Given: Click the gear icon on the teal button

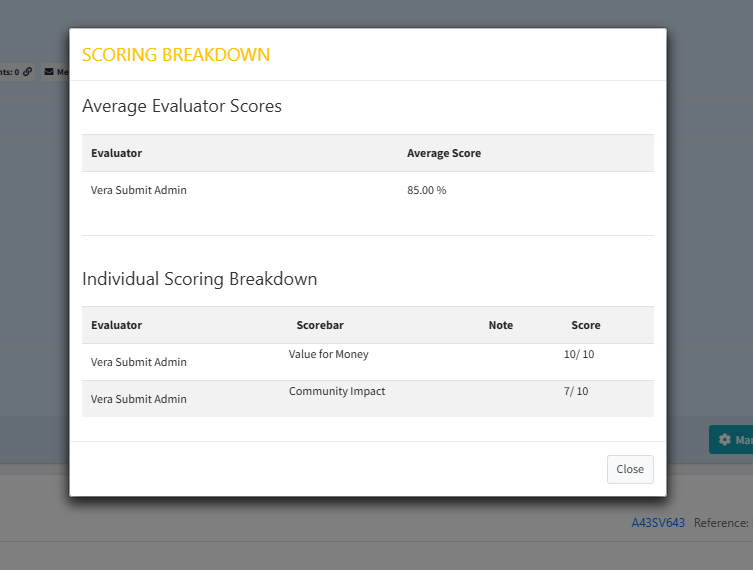Looking at the screenshot, I should [725, 440].
